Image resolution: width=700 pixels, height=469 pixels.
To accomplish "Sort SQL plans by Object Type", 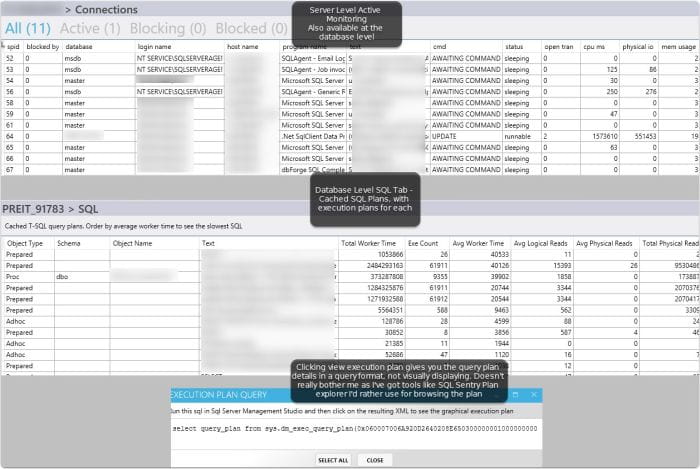I will click(x=26, y=243).
